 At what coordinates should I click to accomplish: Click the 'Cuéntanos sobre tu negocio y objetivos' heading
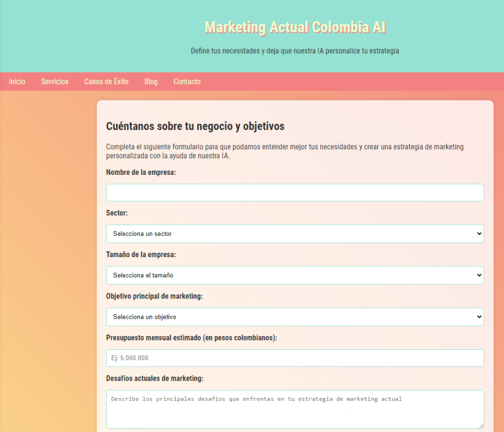click(x=195, y=126)
